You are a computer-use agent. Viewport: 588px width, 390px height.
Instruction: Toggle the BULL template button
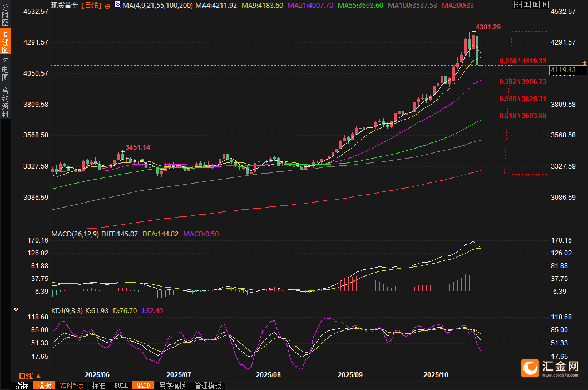[x=121, y=386]
